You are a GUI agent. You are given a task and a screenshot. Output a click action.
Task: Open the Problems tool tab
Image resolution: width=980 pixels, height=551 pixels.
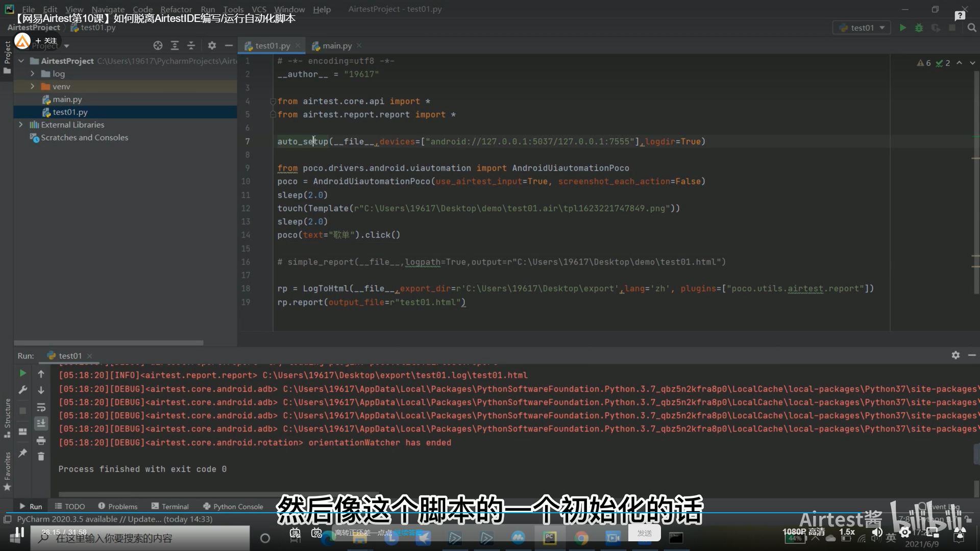click(118, 507)
